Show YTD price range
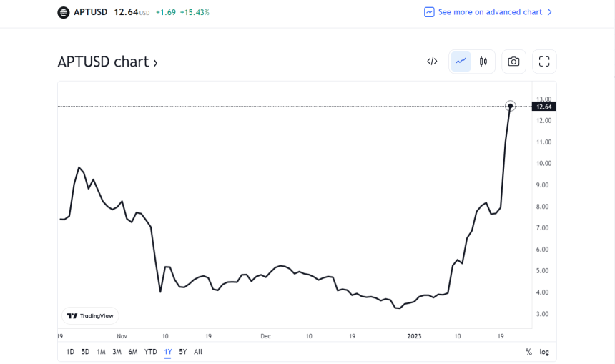Viewport: 615px width, 364px height. (150, 352)
